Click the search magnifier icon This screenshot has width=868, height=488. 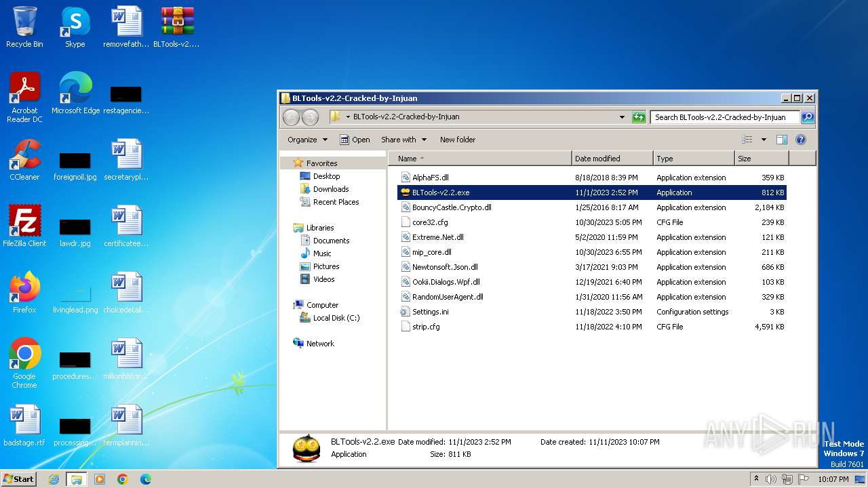coord(808,117)
